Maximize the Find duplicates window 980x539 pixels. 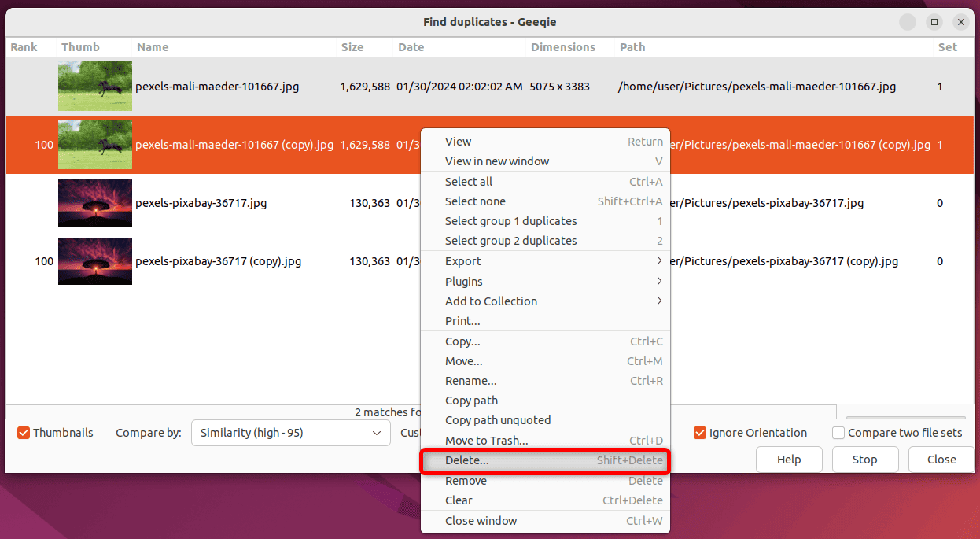934,22
